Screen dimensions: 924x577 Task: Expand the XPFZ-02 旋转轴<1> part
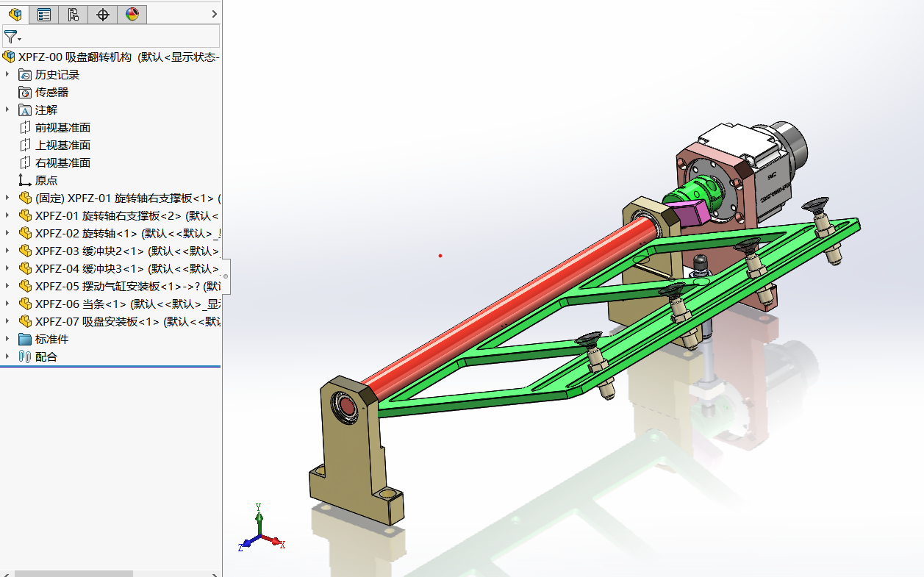coord(8,233)
